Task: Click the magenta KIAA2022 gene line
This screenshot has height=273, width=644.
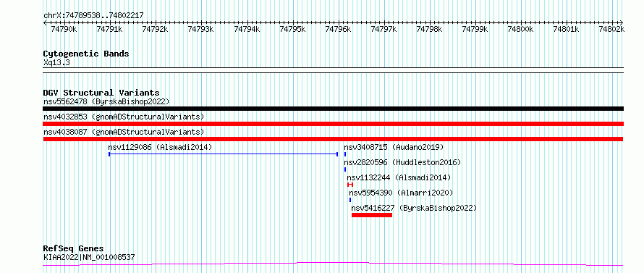Action: (333, 264)
